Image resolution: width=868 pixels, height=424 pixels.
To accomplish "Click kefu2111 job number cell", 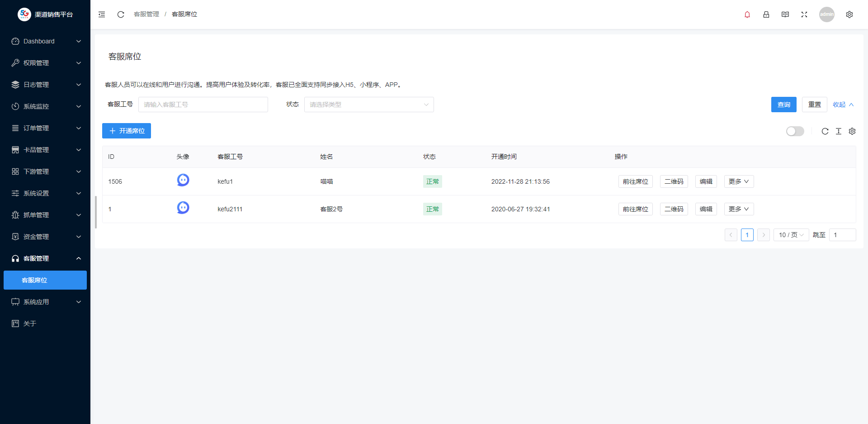I will tap(230, 209).
